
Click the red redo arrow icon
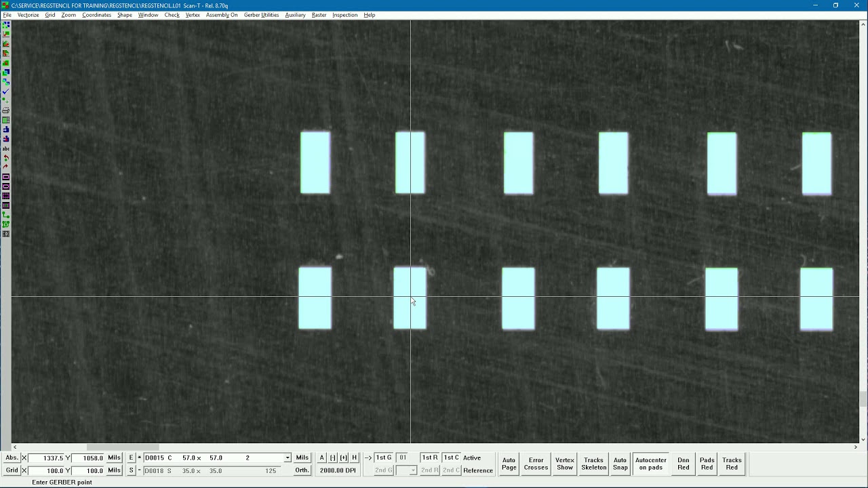[x=6, y=167]
